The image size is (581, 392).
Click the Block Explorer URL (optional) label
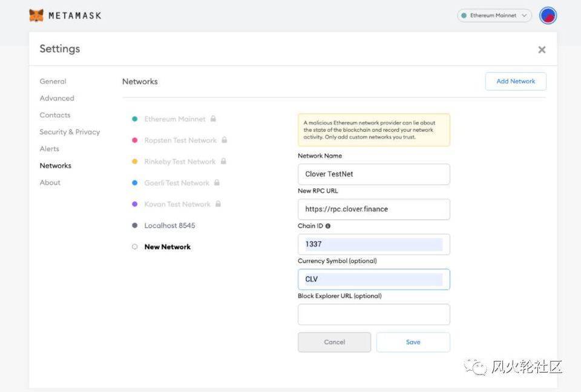[340, 296]
